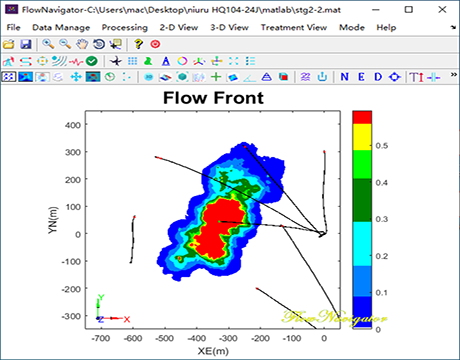Open the 2-D View menu
The width and height of the screenshot is (460, 360).
179,27
